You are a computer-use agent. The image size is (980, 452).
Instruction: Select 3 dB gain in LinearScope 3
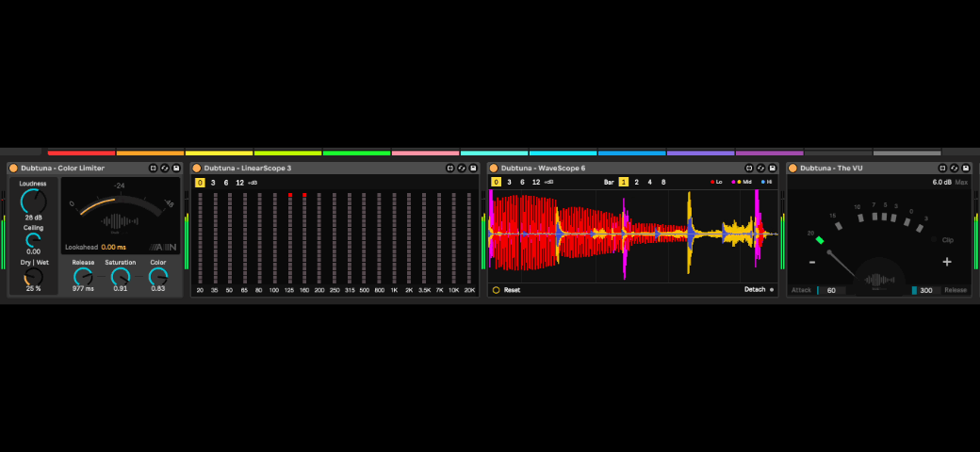[213, 183]
